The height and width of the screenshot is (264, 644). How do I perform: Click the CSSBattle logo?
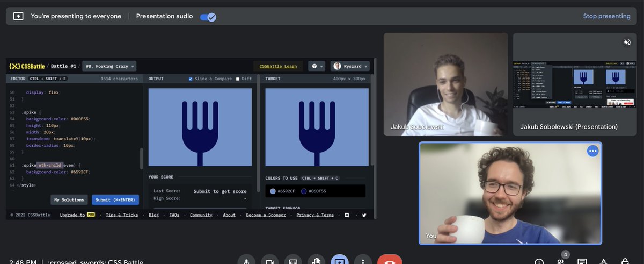(x=27, y=66)
